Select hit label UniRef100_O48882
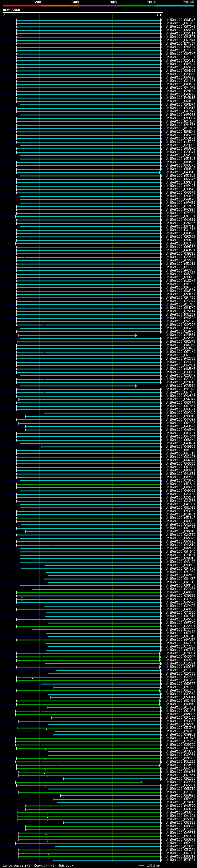Viewport: 197px width, 868px height. click(180, 521)
